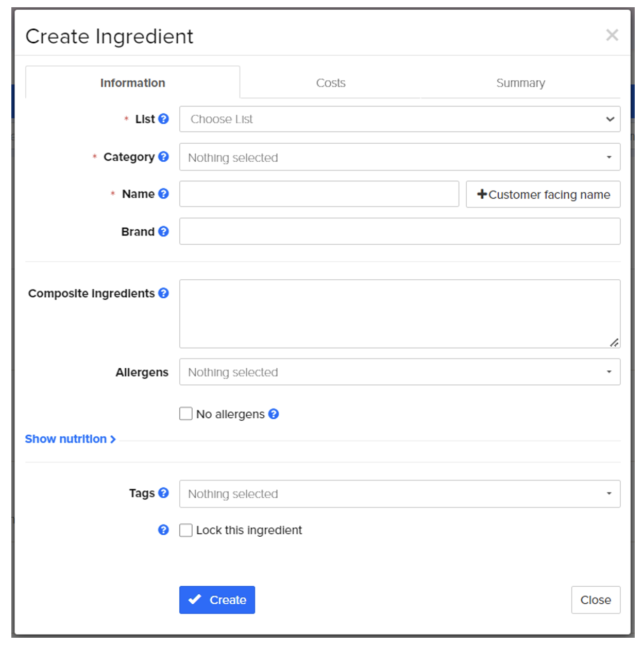Click into the Name text field
This screenshot has width=644, height=647.
[x=319, y=194]
